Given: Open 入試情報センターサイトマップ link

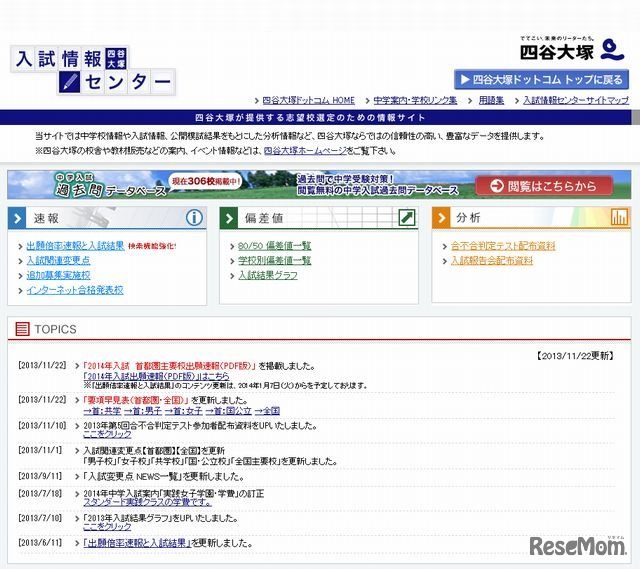Looking at the screenshot, I should tap(576, 100).
